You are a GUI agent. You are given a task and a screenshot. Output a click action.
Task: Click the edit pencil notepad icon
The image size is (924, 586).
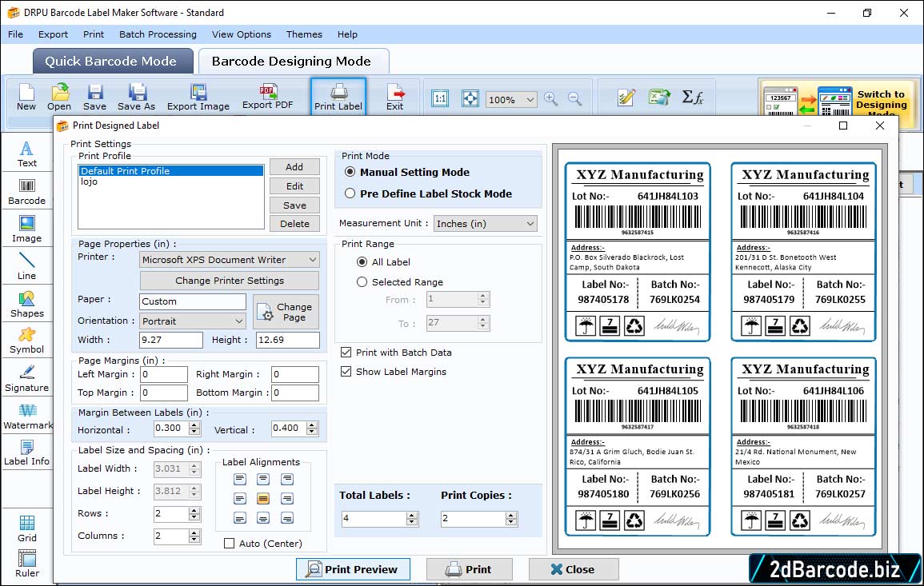[626, 98]
